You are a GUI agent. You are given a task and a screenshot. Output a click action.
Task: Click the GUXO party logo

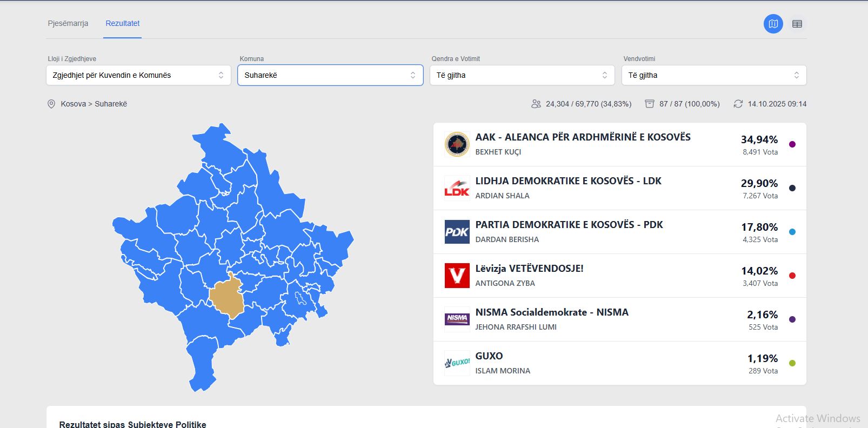click(x=457, y=363)
